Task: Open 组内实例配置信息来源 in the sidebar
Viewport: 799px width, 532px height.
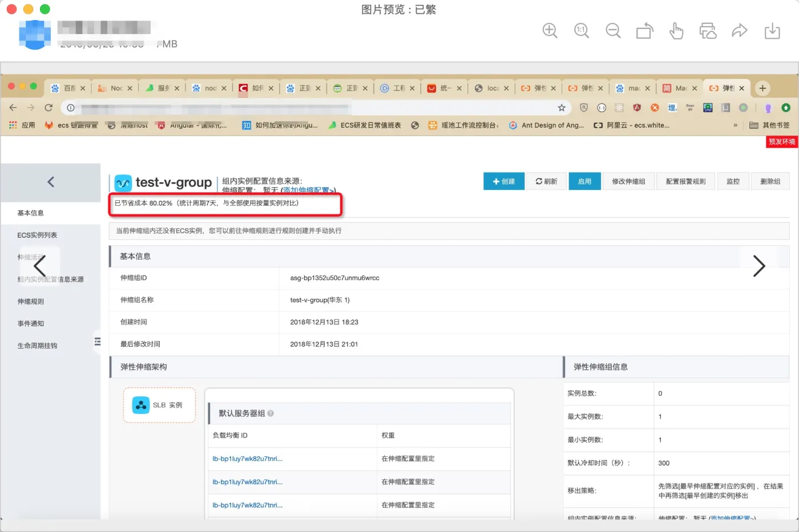Action: pos(51,279)
